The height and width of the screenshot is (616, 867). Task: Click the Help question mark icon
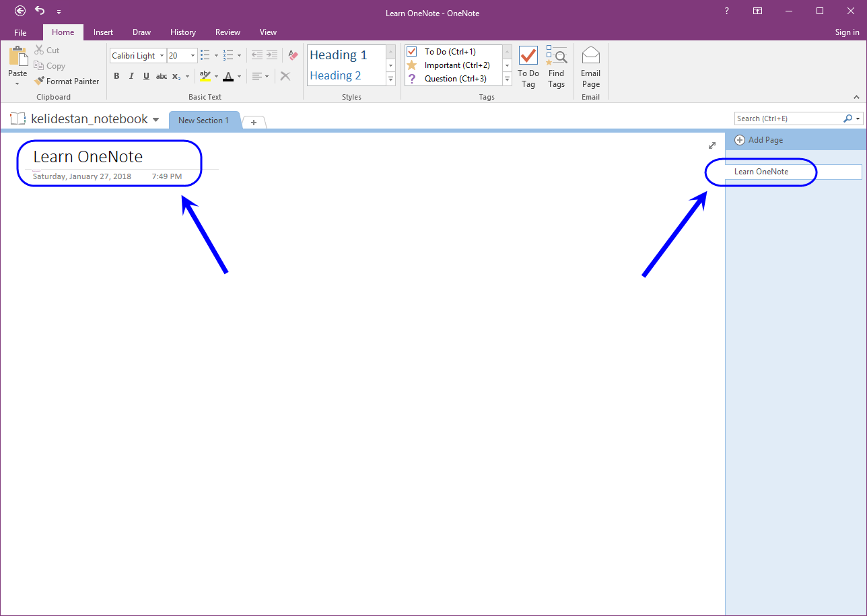click(x=726, y=11)
